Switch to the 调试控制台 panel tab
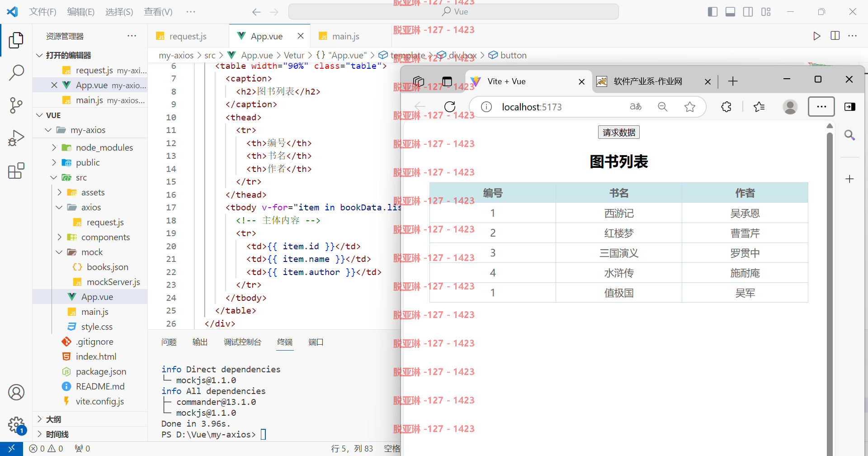The image size is (868, 456). 243,342
